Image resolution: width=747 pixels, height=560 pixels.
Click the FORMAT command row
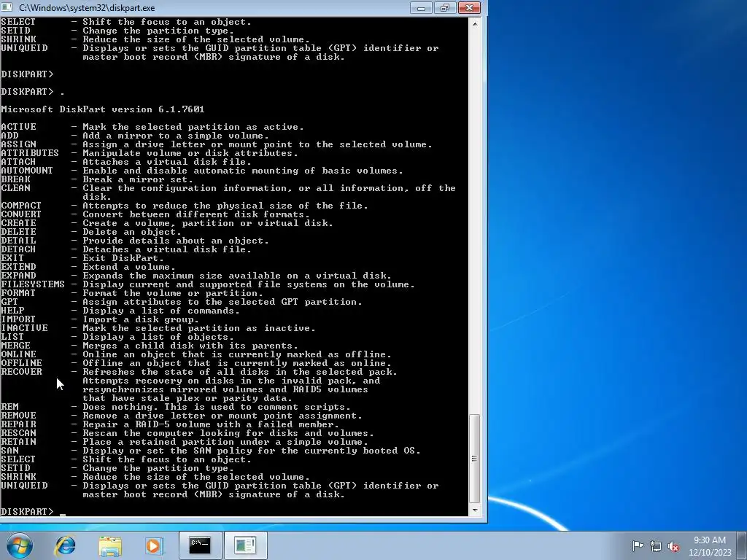[x=132, y=293]
